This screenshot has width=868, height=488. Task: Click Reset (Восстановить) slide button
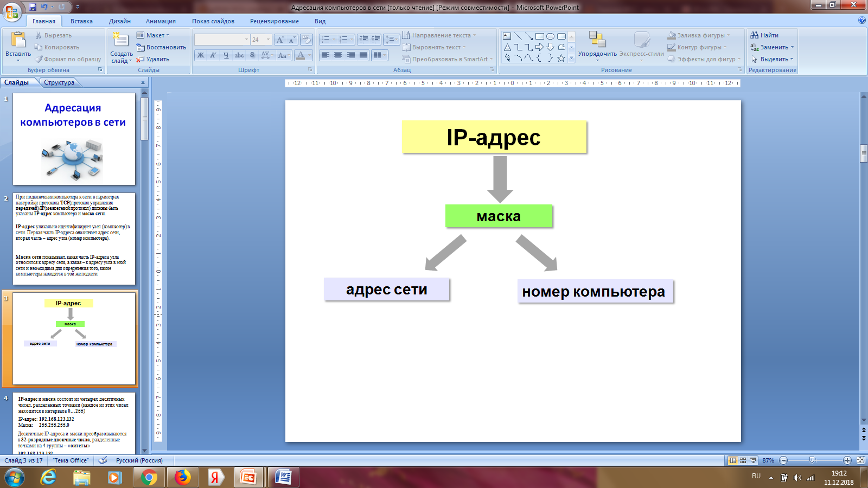click(x=161, y=47)
